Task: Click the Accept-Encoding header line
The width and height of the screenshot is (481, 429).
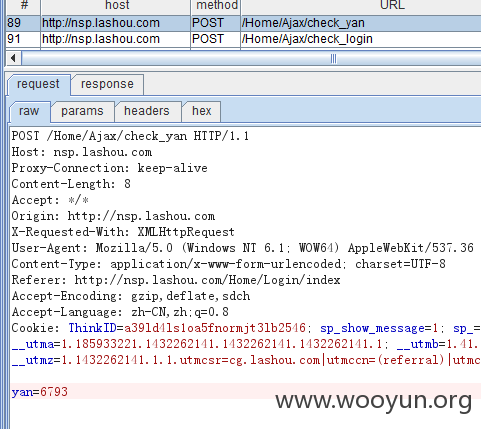Action: coord(131,296)
